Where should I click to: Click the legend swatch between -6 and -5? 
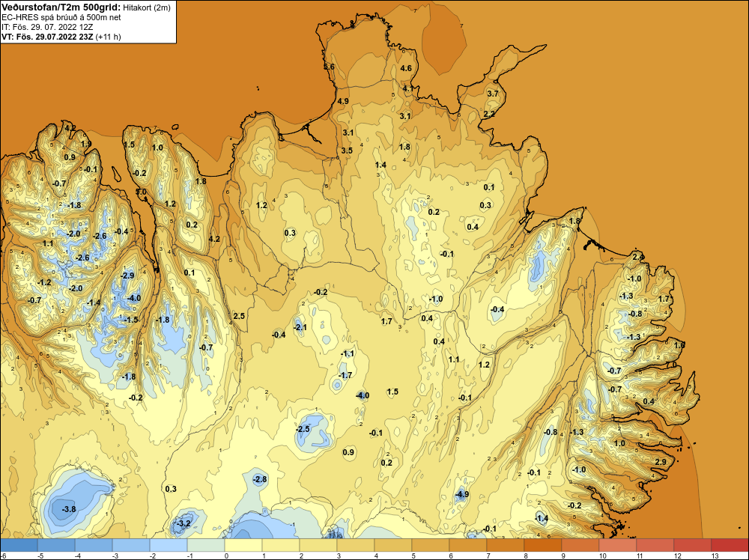click(x=19, y=545)
